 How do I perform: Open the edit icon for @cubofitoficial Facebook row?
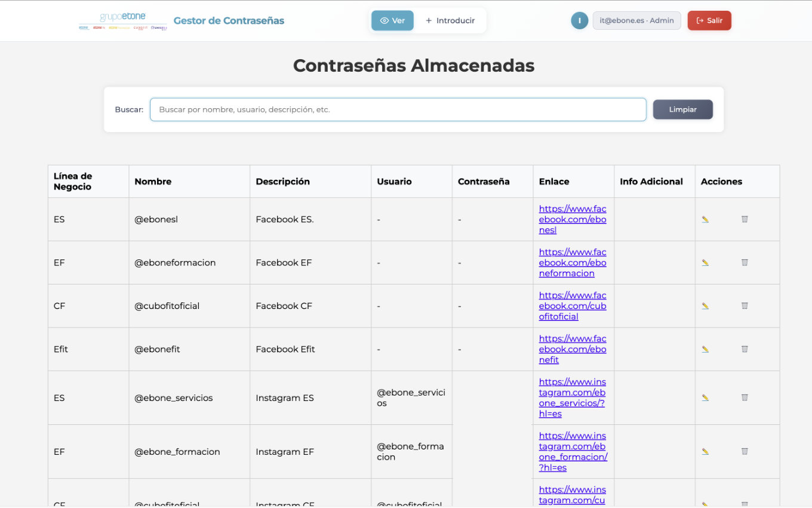tap(705, 305)
